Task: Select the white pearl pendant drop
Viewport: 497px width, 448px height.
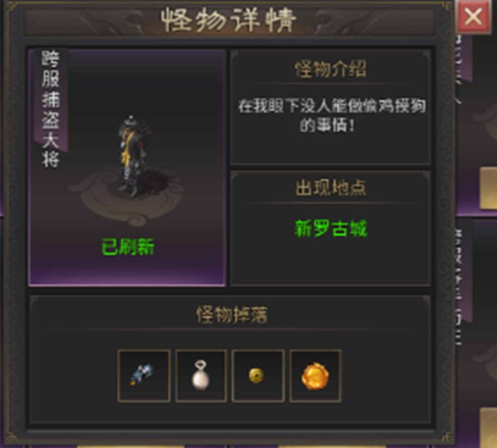Action: pos(201,376)
